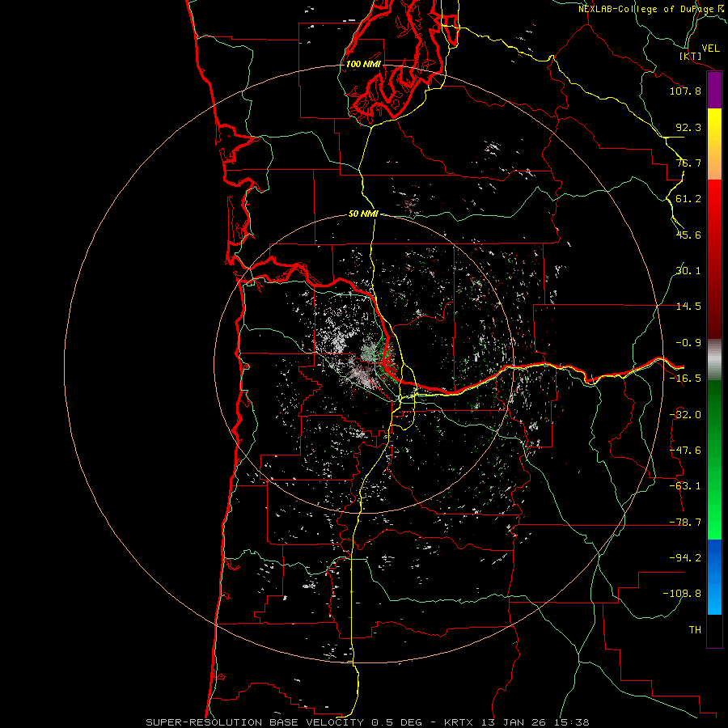The image size is (728, 728).
Task: Pick the green inbound velocity swatch
Action: [714, 461]
